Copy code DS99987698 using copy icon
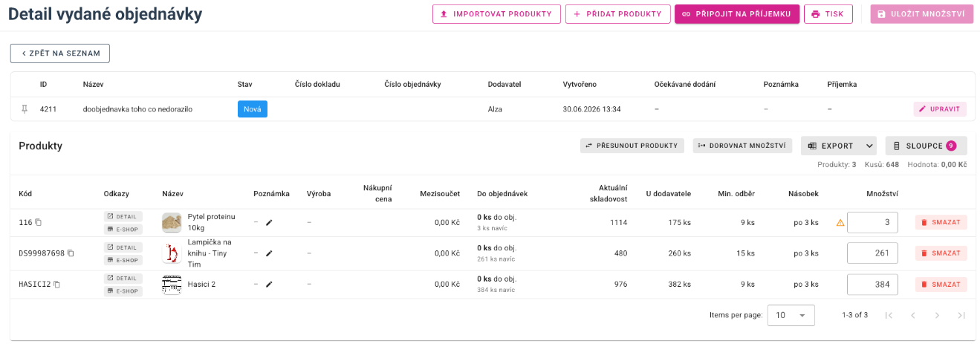 pyautogui.click(x=71, y=253)
